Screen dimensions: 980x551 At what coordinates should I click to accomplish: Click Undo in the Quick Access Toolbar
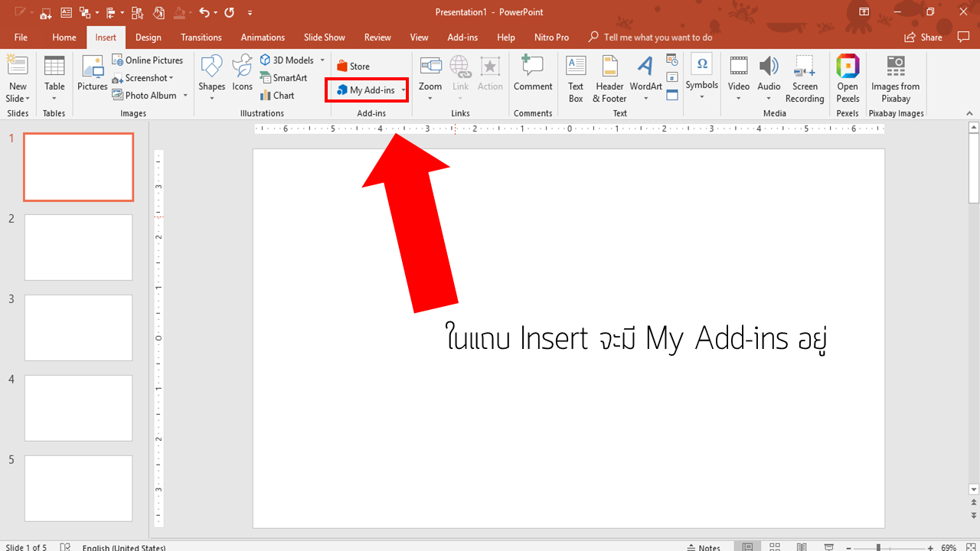click(x=204, y=12)
